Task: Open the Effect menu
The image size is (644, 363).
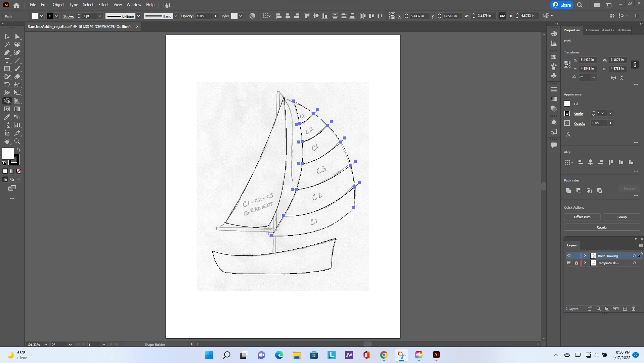Action: (x=103, y=5)
